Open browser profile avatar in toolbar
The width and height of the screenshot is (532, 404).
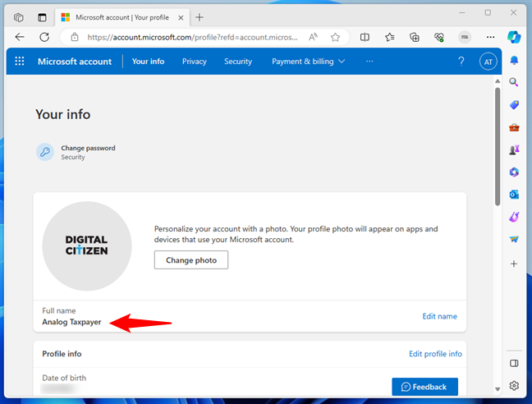click(465, 37)
